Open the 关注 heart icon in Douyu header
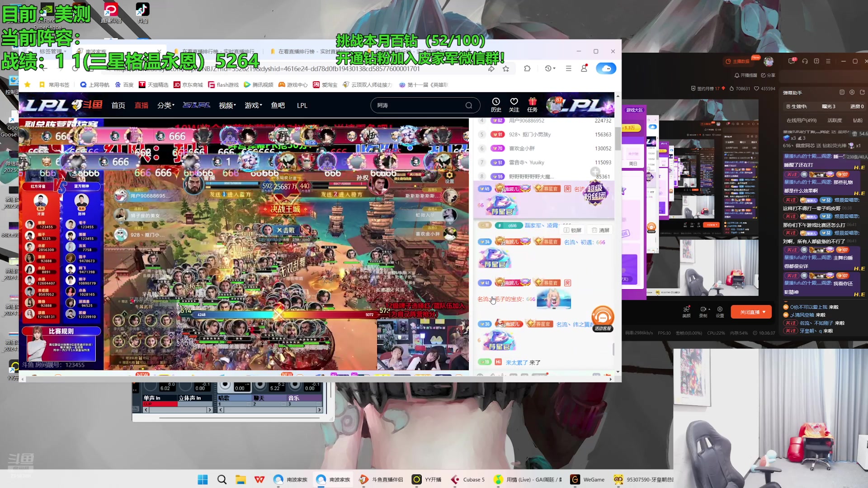 click(514, 104)
